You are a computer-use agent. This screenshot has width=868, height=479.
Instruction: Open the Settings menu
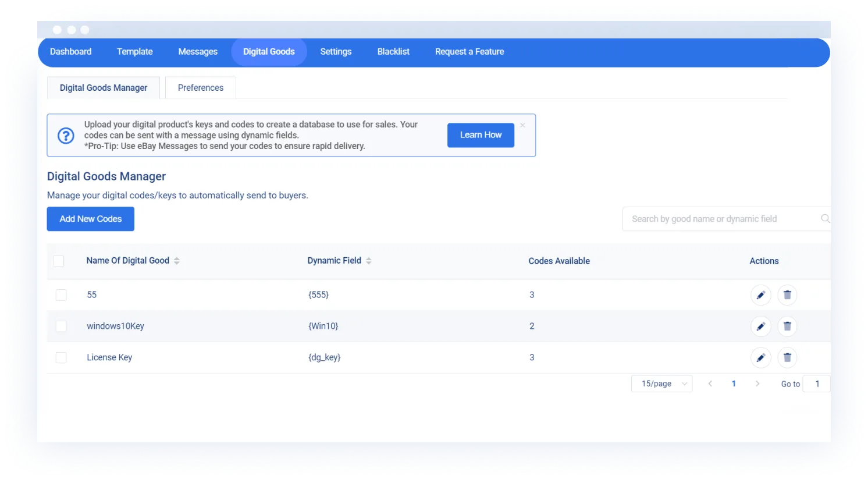coord(336,52)
